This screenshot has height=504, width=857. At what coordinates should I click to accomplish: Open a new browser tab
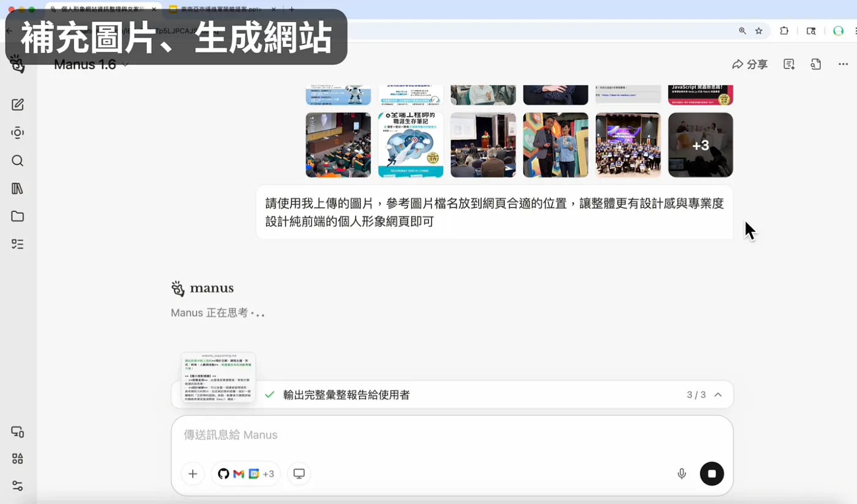click(x=291, y=10)
